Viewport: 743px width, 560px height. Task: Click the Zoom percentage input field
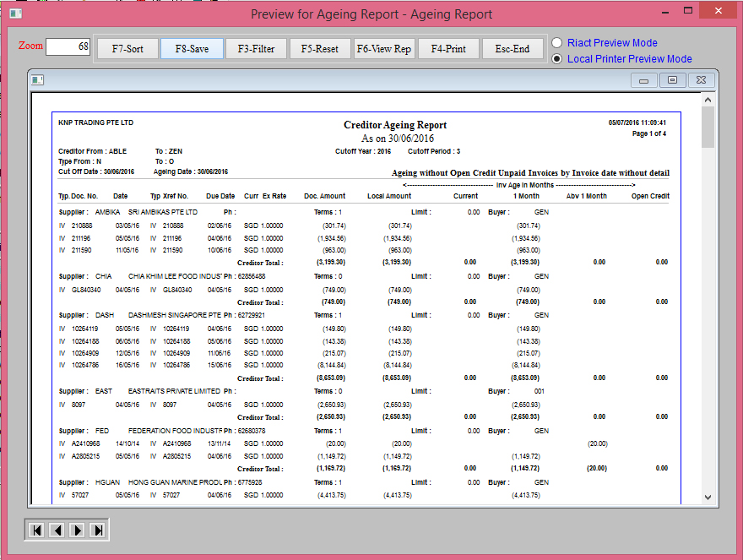click(x=68, y=47)
